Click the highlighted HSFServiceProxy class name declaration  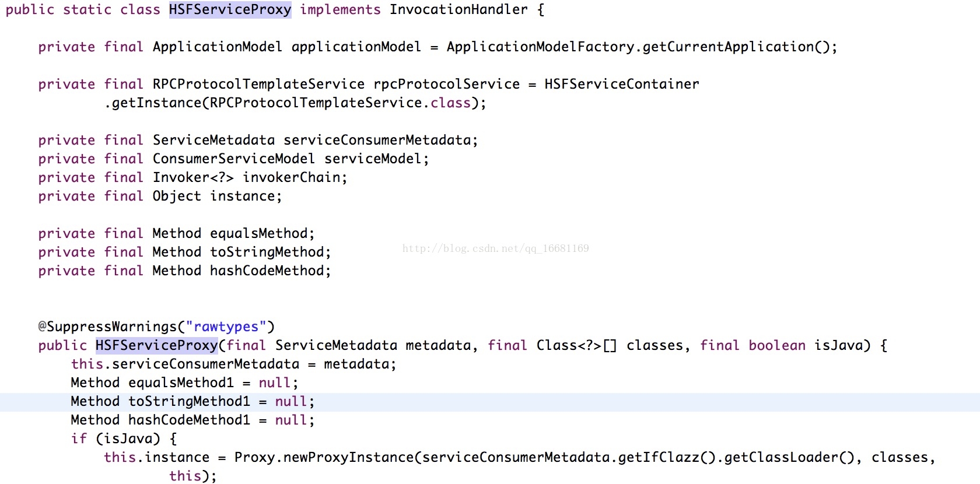click(x=230, y=10)
